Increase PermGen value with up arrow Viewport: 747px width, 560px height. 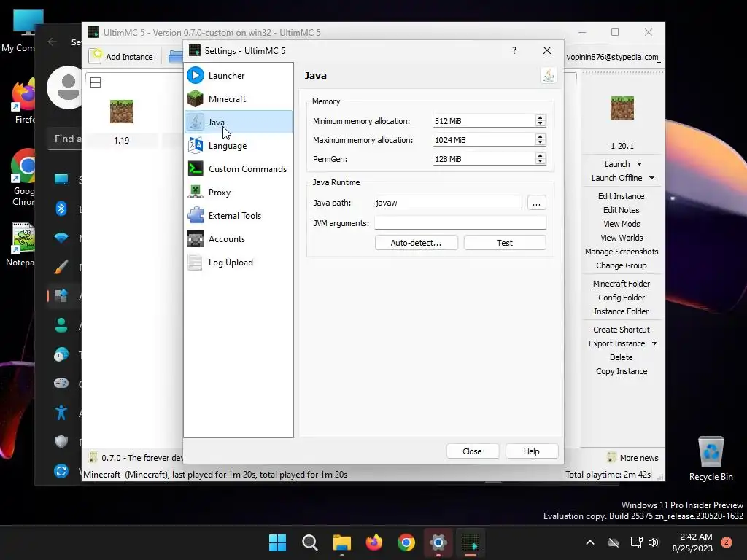coord(540,156)
